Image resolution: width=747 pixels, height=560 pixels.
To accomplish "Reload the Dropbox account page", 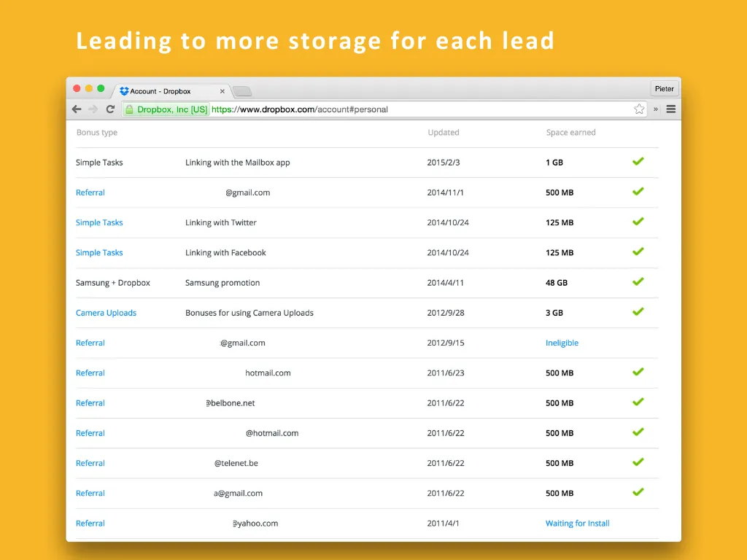I will pyautogui.click(x=110, y=109).
